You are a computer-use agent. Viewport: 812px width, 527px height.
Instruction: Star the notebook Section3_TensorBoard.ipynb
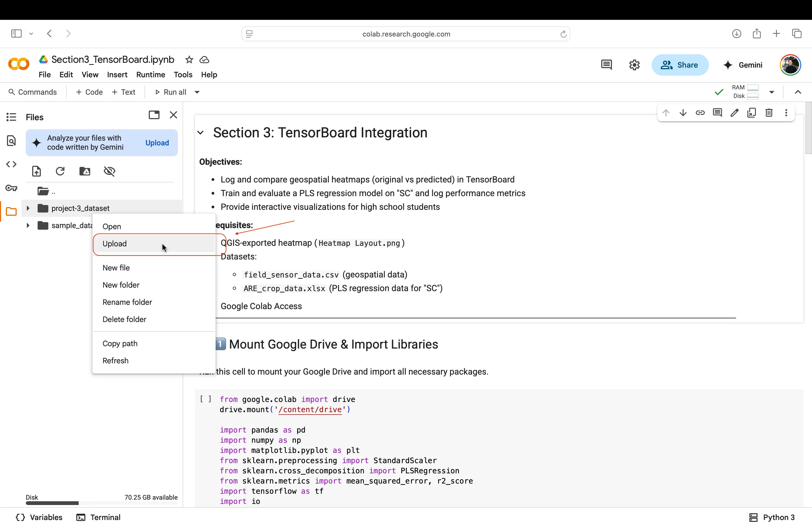189,60
